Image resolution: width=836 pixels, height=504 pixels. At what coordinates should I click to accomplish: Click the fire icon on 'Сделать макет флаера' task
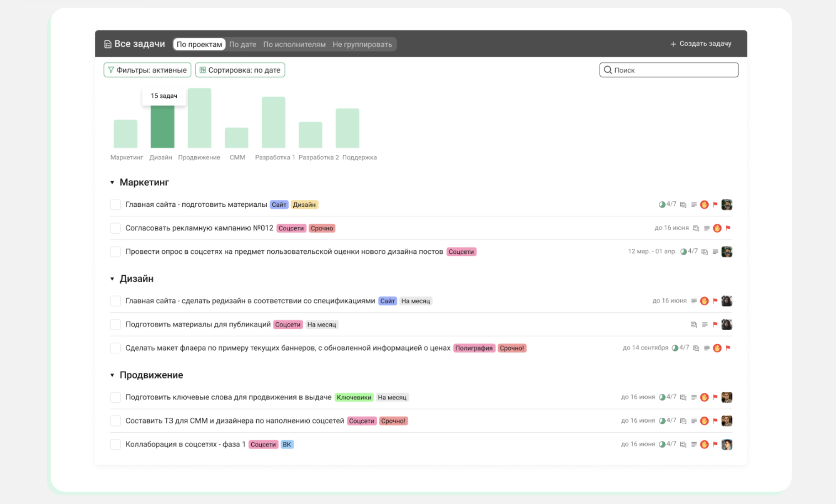[717, 348]
